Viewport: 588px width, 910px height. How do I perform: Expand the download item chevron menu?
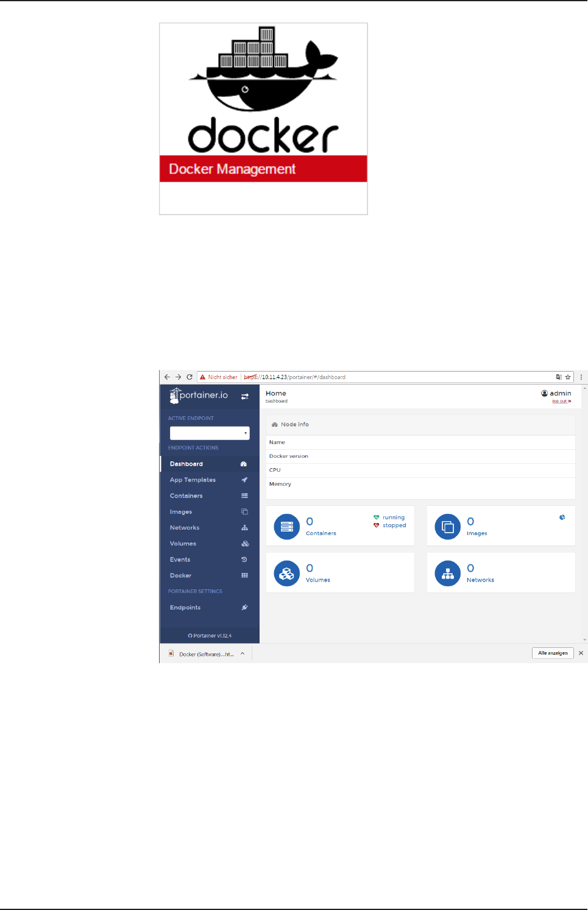pos(243,653)
